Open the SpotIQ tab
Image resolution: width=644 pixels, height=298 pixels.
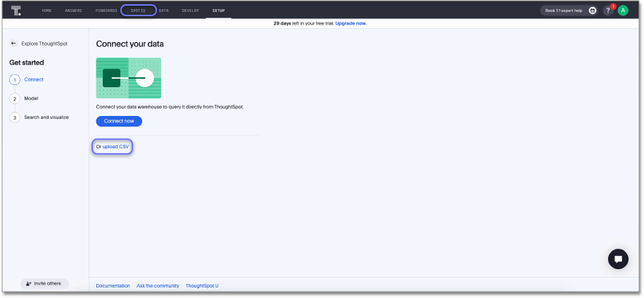point(138,11)
